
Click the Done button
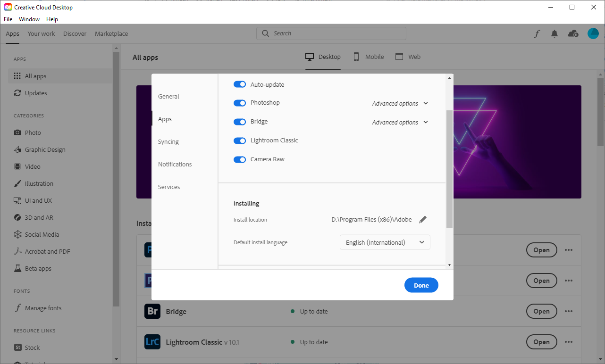click(x=421, y=285)
